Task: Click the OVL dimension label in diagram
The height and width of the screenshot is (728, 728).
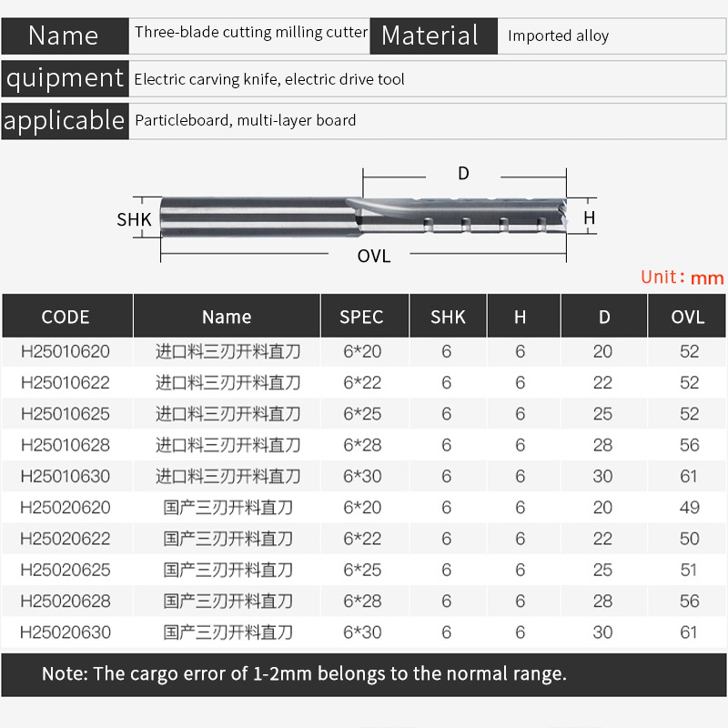Action: pos(373,257)
